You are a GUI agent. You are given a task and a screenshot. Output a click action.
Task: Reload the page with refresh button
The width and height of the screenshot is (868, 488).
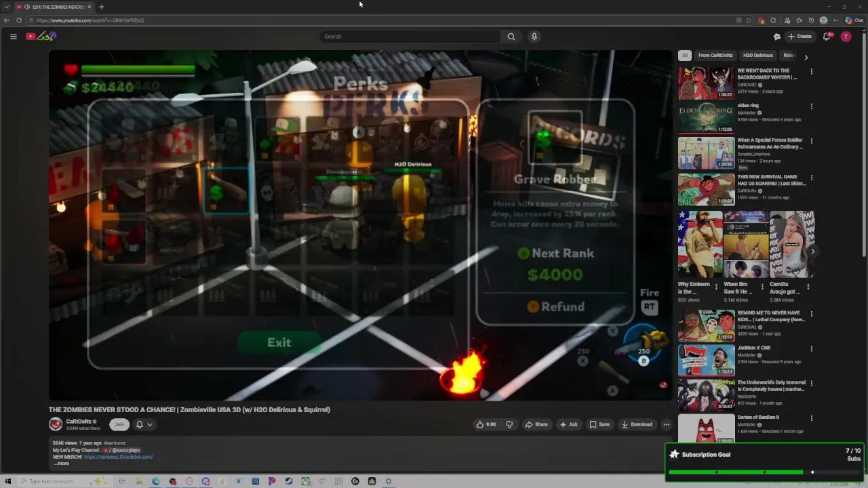click(18, 20)
